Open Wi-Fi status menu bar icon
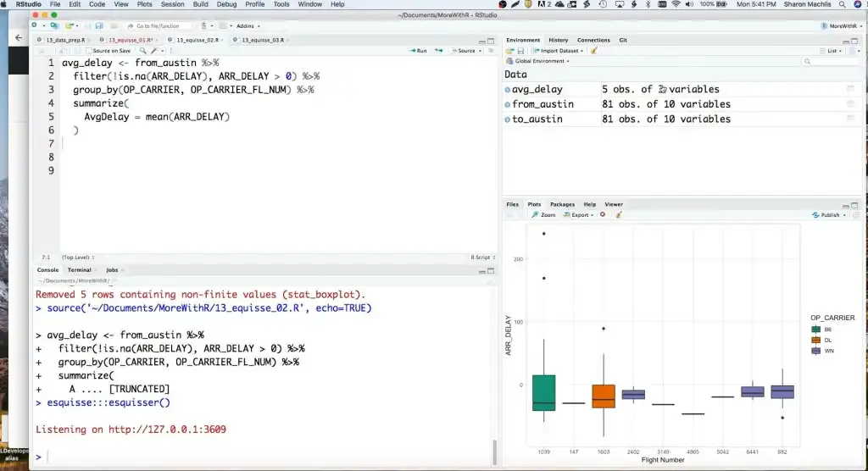 tap(676, 4)
